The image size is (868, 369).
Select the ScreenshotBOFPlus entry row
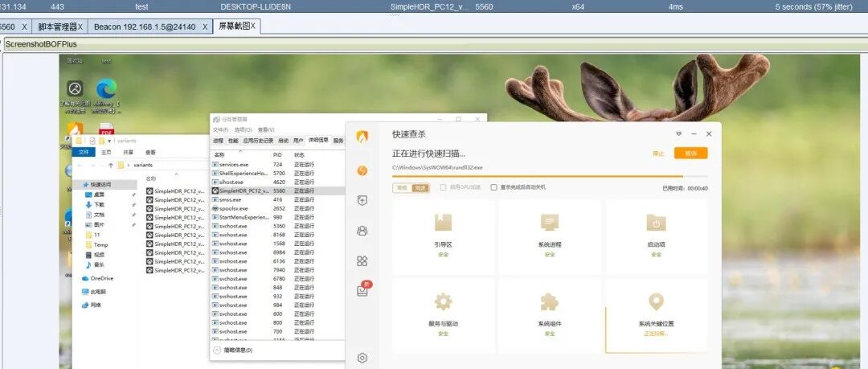pyautogui.click(x=436, y=43)
